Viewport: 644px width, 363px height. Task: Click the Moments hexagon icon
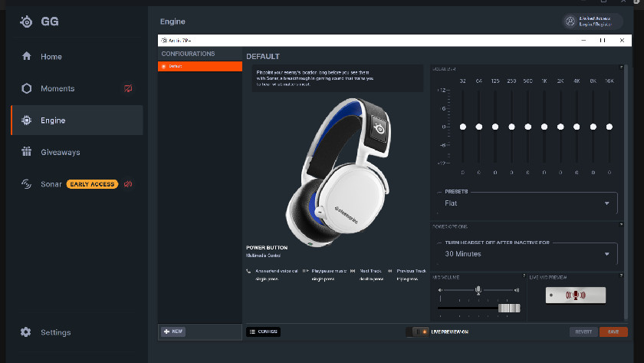click(27, 88)
